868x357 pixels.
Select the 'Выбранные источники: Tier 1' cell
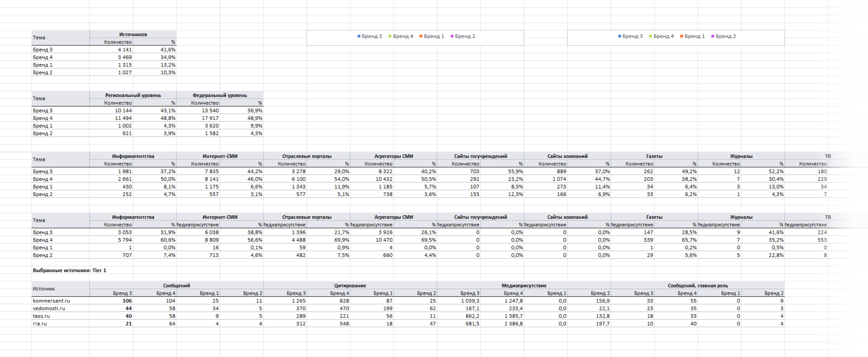click(x=69, y=271)
